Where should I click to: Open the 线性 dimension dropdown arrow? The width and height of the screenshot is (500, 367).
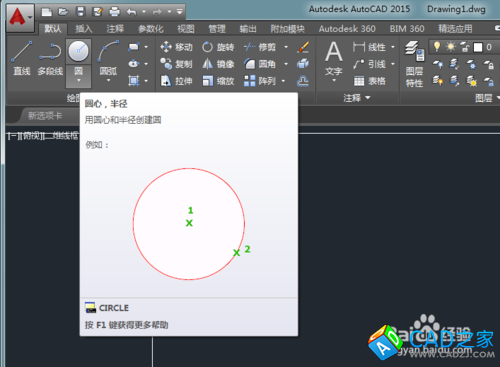point(393,47)
